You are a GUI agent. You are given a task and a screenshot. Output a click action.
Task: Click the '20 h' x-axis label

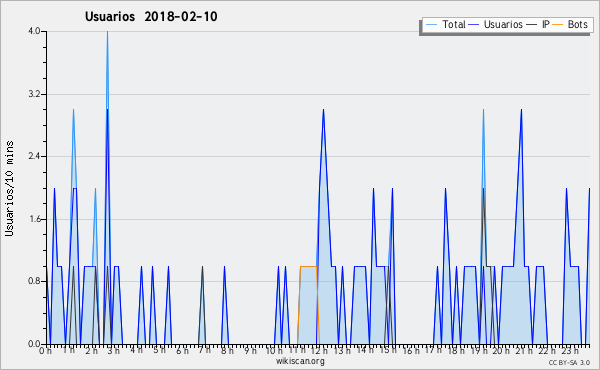[501, 351]
